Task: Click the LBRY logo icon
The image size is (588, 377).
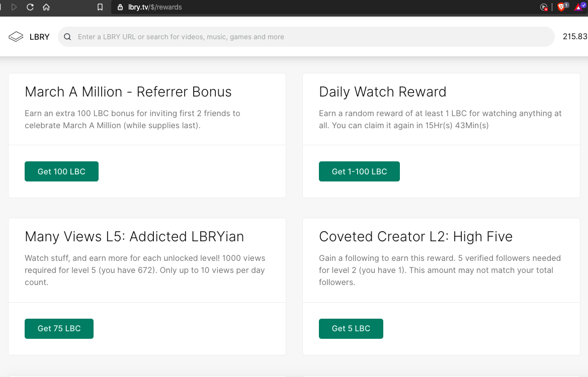Action: coord(16,37)
